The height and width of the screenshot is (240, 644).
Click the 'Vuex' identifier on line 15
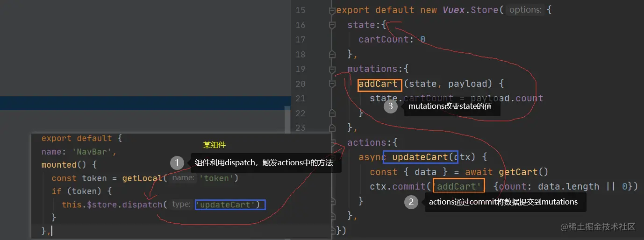(x=454, y=10)
